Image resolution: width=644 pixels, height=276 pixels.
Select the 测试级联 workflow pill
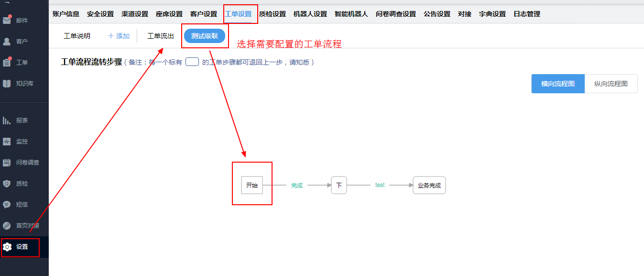(x=205, y=36)
